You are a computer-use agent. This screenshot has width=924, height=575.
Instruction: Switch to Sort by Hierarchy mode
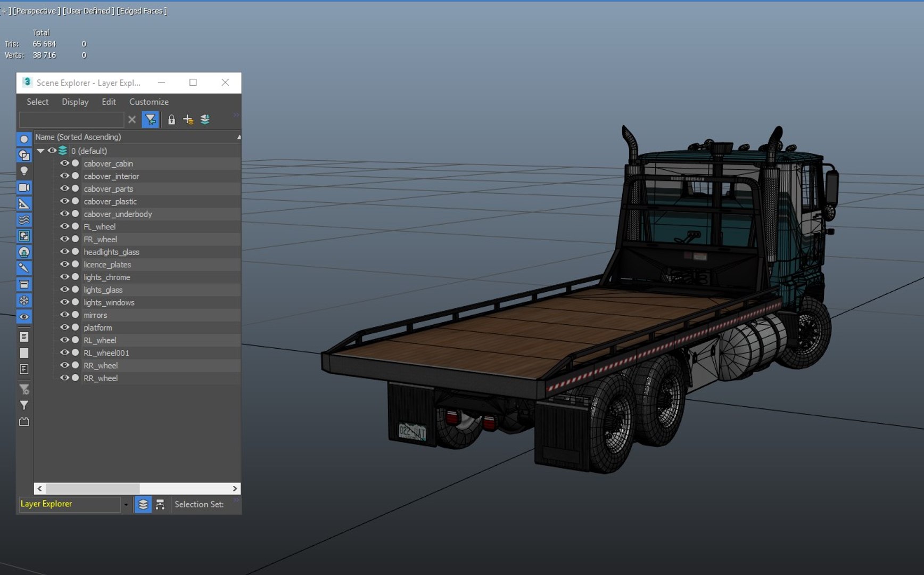click(160, 504)
